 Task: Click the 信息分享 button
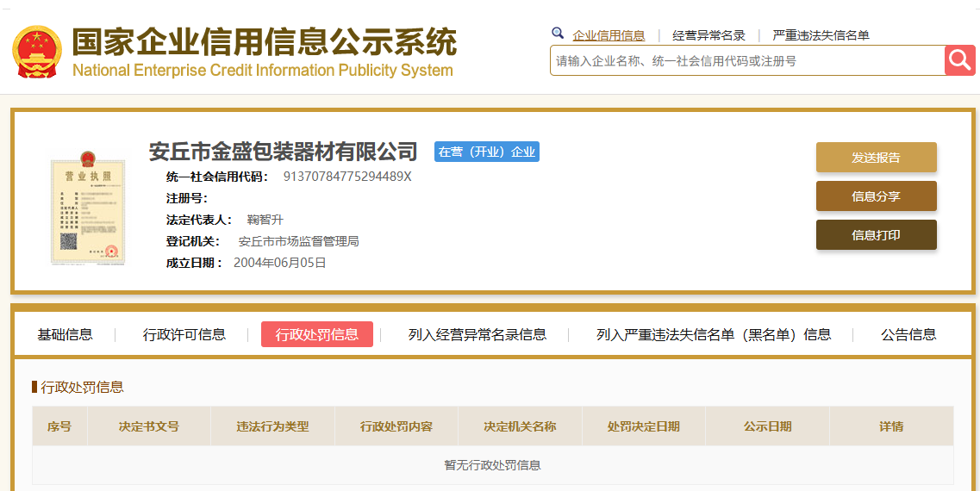877,196
